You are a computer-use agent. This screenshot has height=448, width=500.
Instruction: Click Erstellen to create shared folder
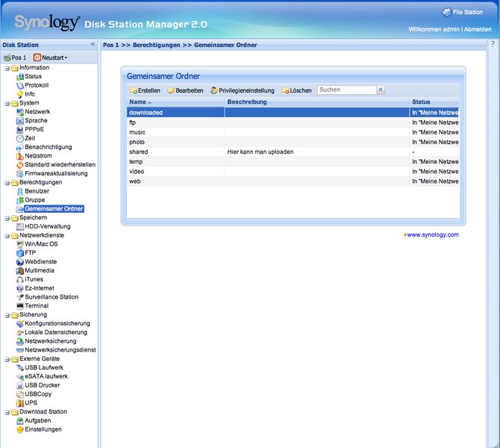145,90
